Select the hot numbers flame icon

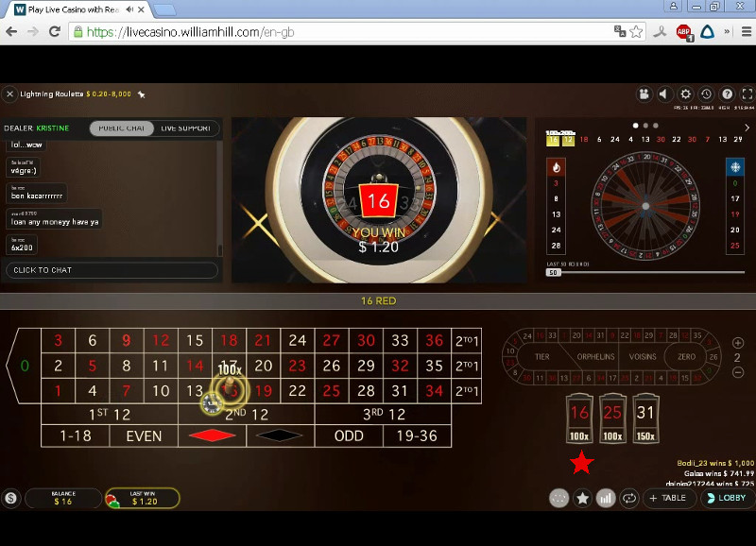point(556,167)
